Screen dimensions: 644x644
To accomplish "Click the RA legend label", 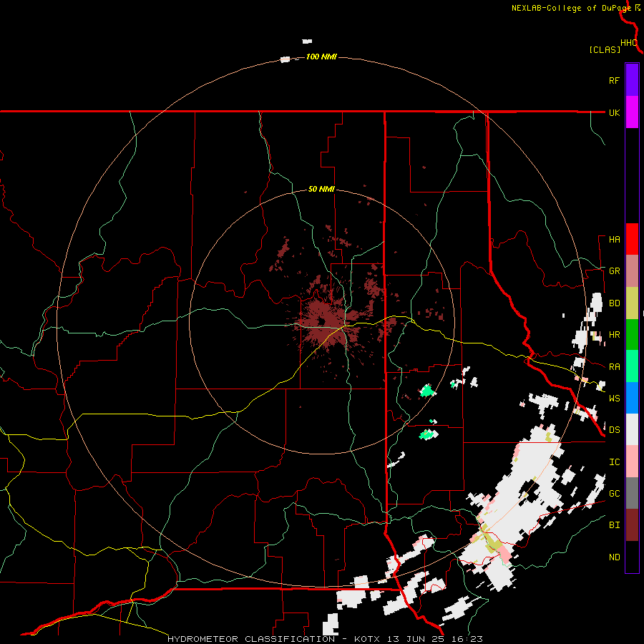I will 614,367.
